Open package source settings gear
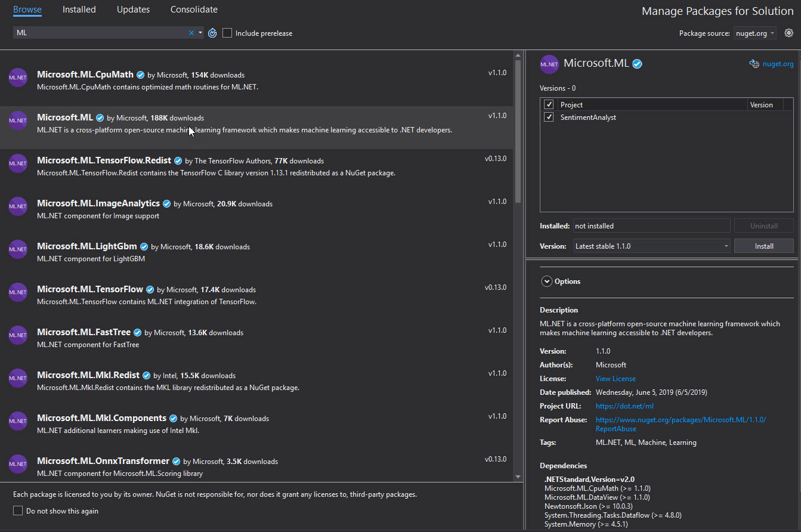The height and width of the screenshot is (532, 801). (789, 33)
